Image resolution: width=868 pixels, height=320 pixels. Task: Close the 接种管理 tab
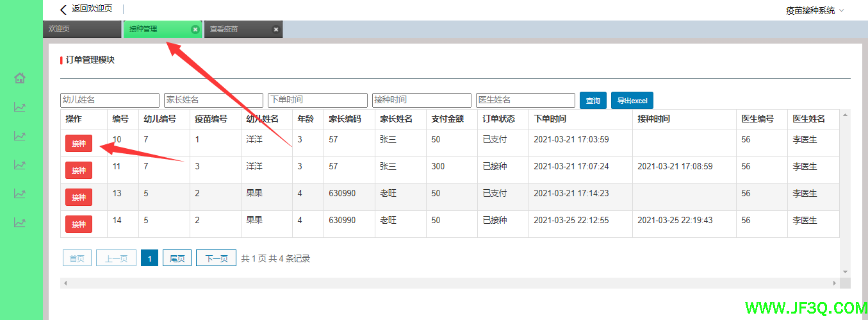(195, 29)
